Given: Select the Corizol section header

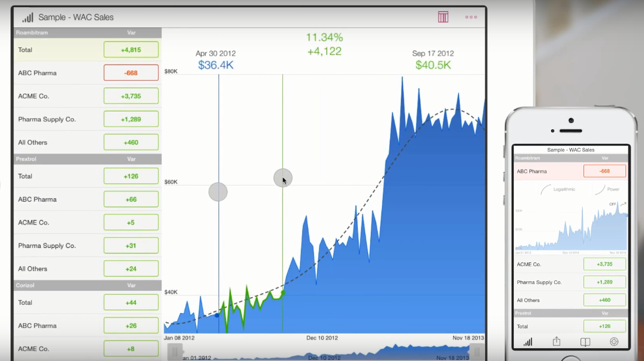Looking at the screenshot, I should tap(88, 285).
